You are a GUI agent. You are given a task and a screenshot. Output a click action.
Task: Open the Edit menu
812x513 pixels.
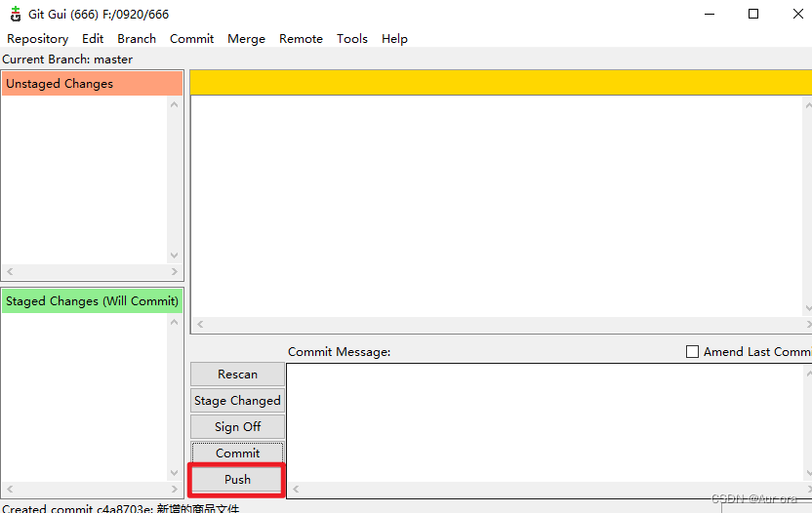coord(93,39)
